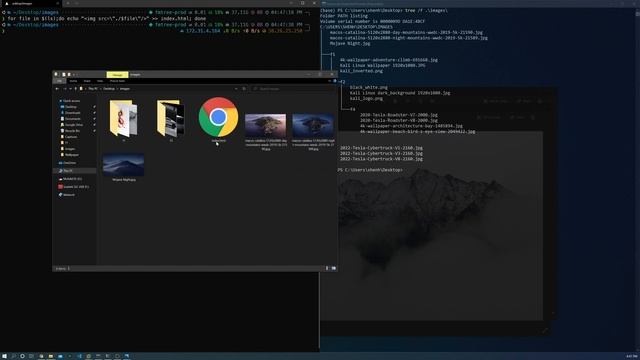Open the recent locations dropdown arrow
This screenshot has width=640, height=360.
[70, 89]
